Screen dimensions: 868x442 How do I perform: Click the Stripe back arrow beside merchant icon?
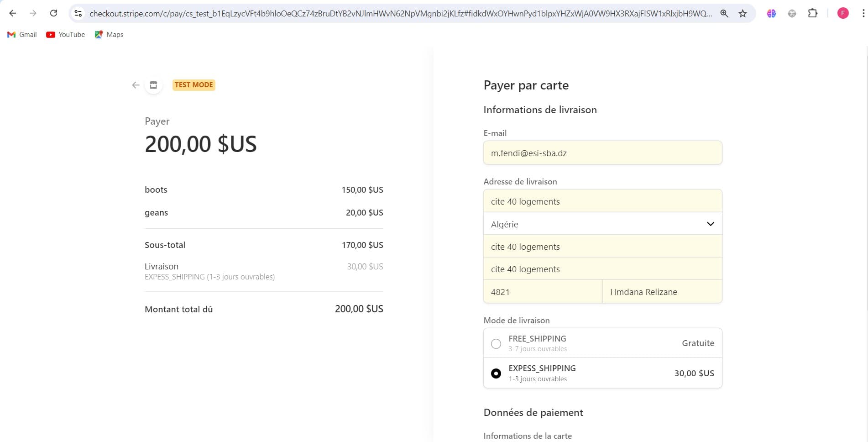(x=136, y=85)
